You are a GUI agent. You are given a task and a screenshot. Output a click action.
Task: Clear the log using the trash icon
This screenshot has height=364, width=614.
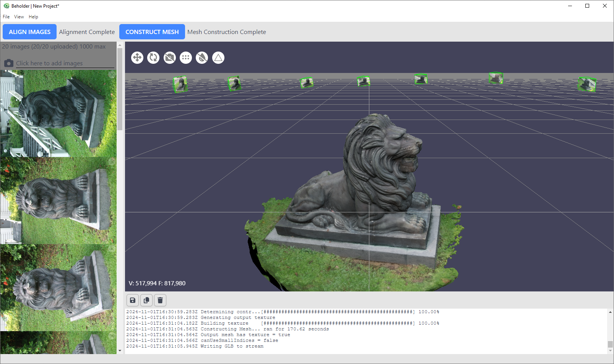click(x=160, y=300)
